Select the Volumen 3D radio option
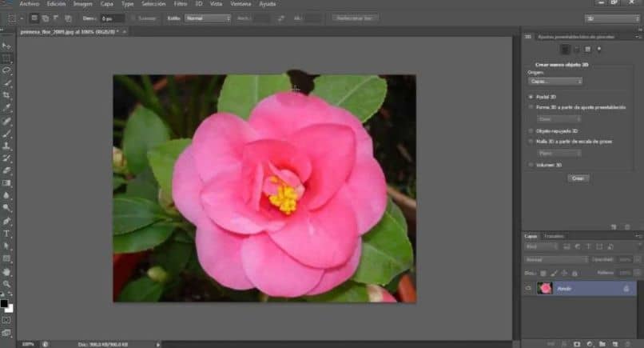The image size is (644, 348). [x=531, y=165]
